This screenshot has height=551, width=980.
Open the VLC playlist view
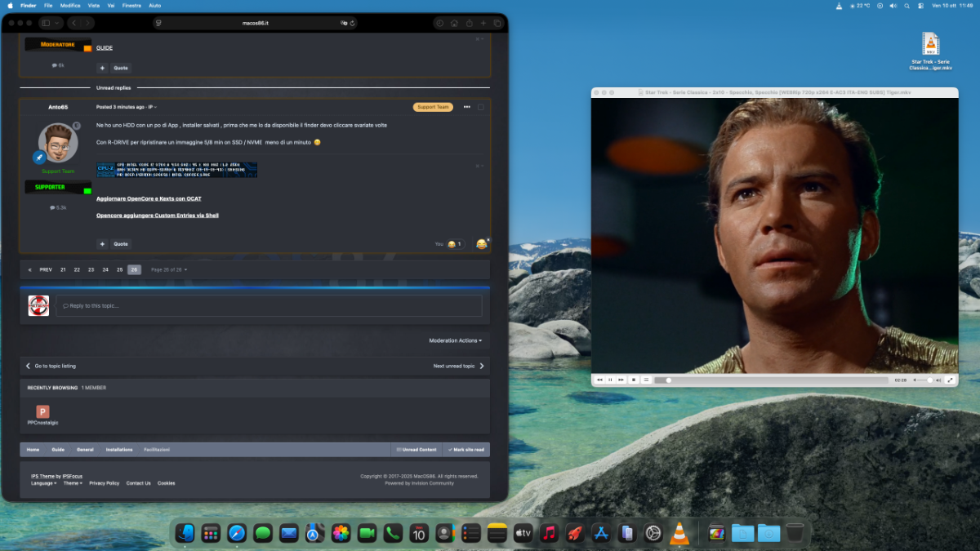click(645, 380)
